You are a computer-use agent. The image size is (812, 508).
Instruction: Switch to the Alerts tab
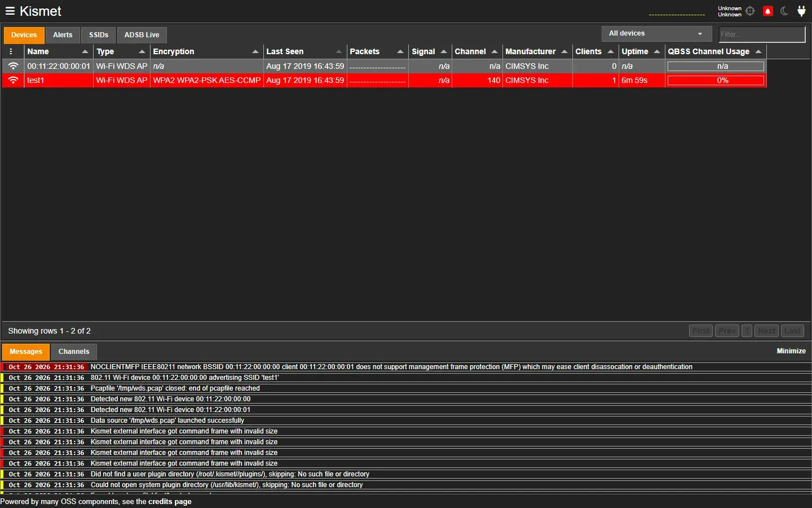(x=63, y=35)
